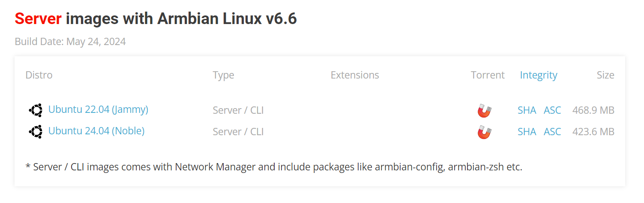This screenshot has width=644, height=203.
Task: Open the SHA checksum for Jammy image
Action: pyautogui.click(x=527, y=110)
